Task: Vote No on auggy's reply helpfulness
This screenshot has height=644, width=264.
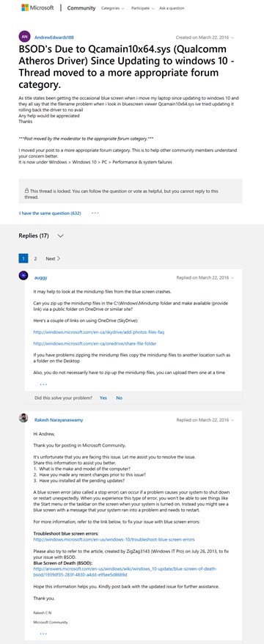Action: click(119, 398)
